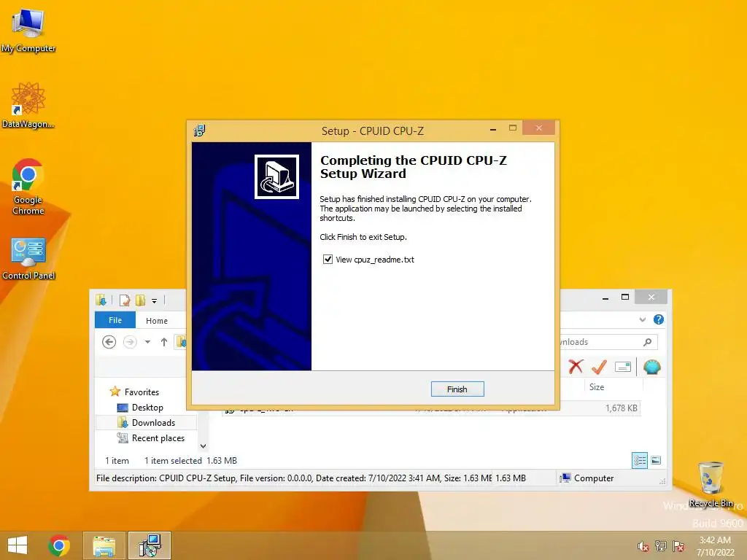Open recent locations dropdown in Explorer

click(x=147, y=342)
